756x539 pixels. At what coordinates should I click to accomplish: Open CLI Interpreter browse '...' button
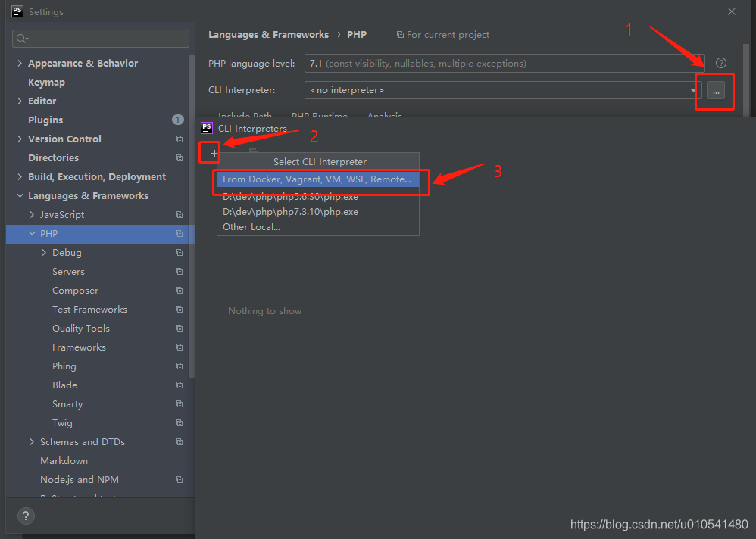[716, 91]
